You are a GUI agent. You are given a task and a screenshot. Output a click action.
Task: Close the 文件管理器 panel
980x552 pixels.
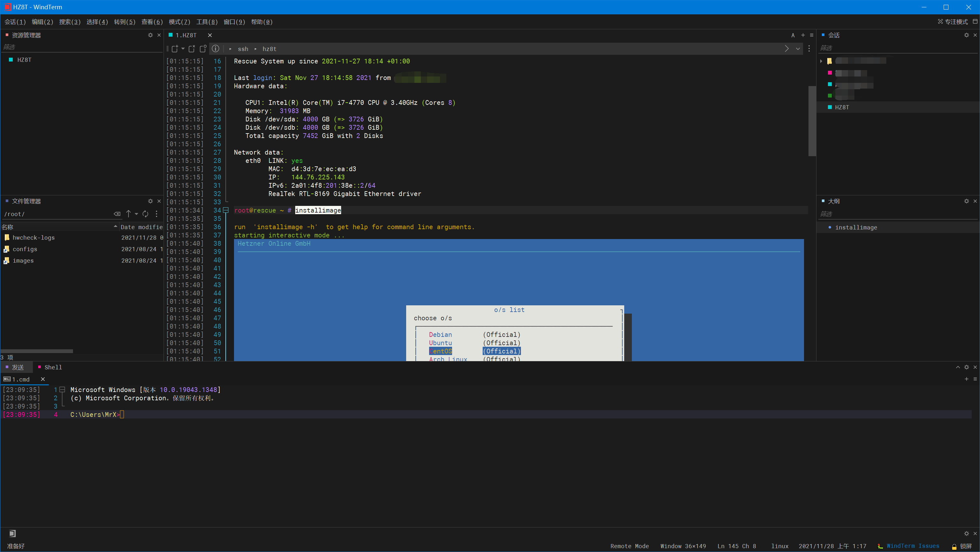(x=159, y=201)
